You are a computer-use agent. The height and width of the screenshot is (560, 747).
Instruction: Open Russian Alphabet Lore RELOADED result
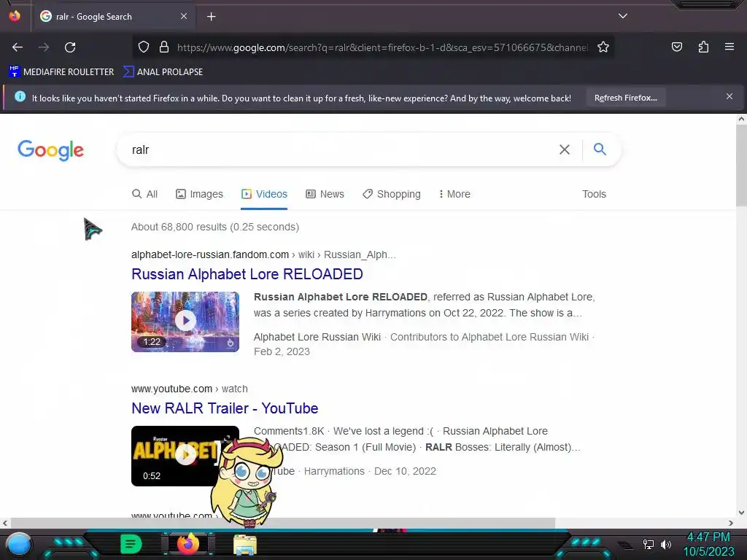[x=247, y=274]
